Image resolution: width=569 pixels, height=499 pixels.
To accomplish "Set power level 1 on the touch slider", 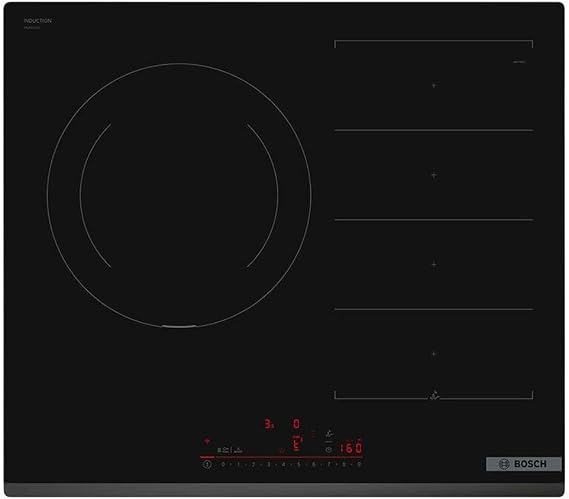I will [238, 464].
